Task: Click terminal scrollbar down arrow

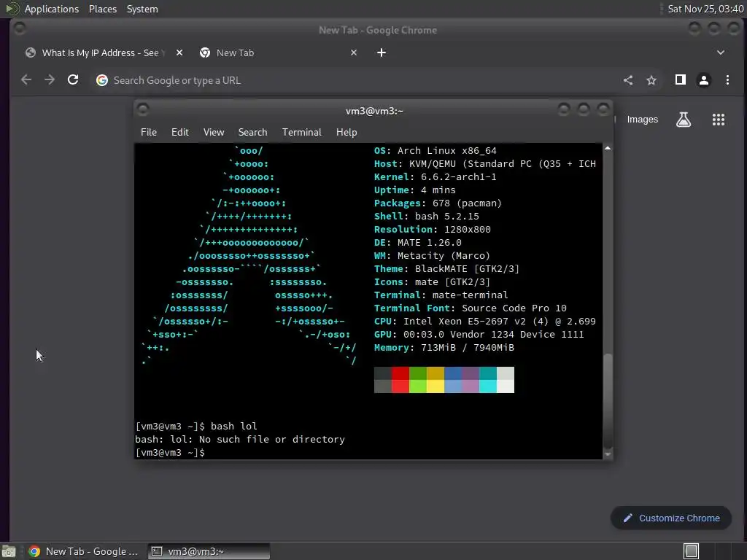Action: click(608, 454)
